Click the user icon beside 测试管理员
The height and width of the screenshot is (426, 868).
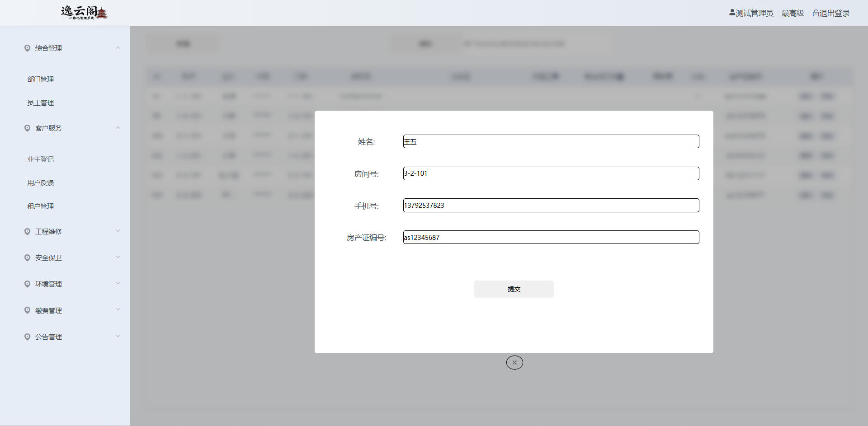(732, 13)
